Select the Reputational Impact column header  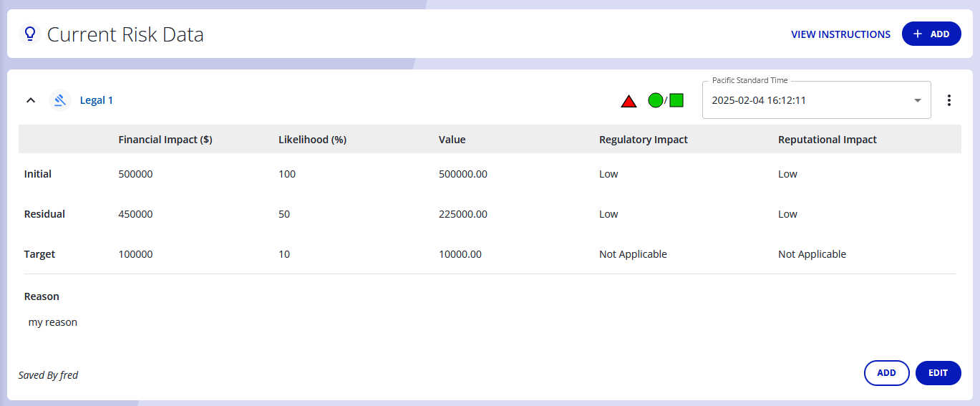[827, 140]
